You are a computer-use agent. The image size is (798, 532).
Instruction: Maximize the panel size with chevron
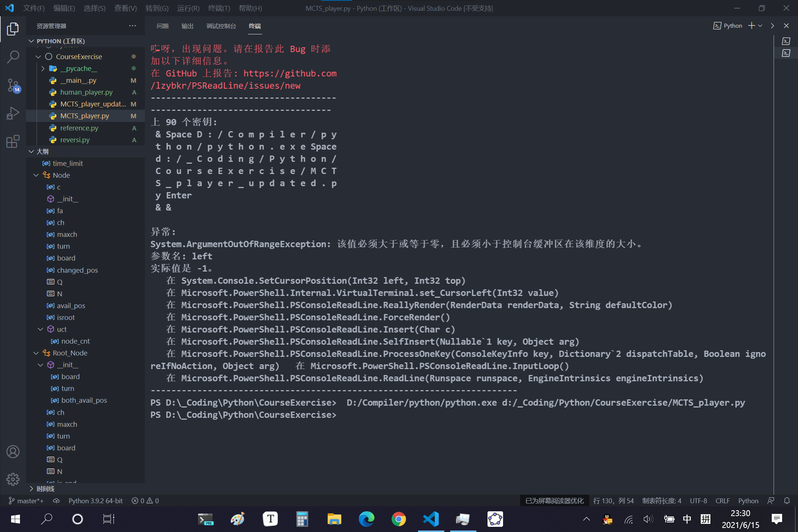772,25
